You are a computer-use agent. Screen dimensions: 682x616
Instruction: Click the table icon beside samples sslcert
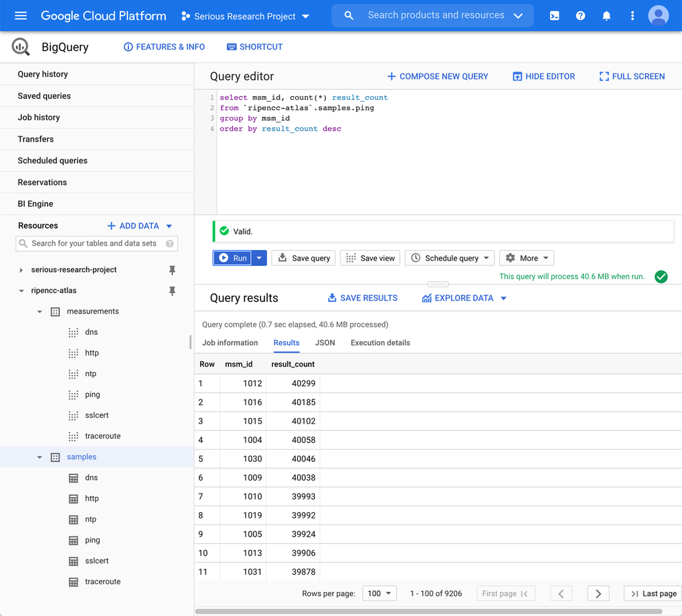pos(74,561)
